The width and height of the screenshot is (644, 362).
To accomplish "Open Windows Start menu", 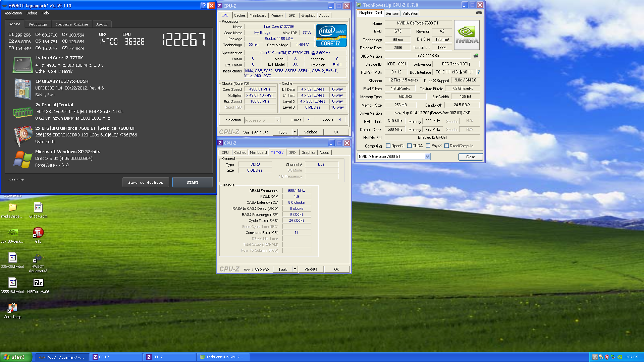I will (16, 357).
